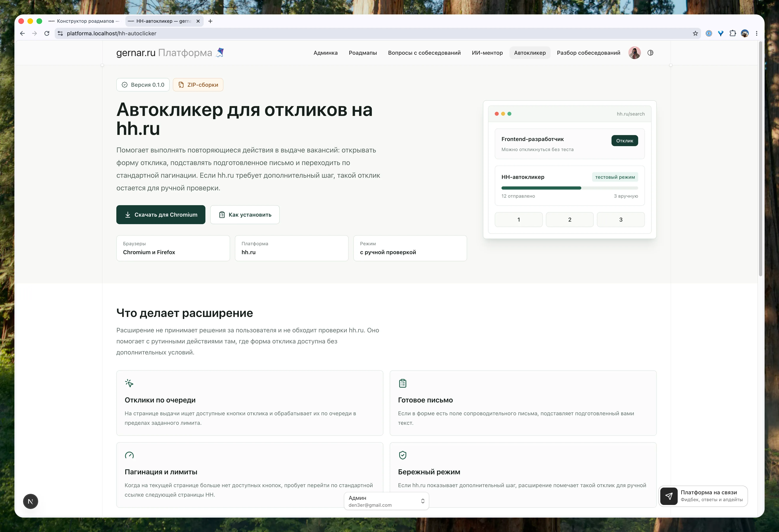
Task: Bookmark this page with the star icon
Action: (695, 33)
